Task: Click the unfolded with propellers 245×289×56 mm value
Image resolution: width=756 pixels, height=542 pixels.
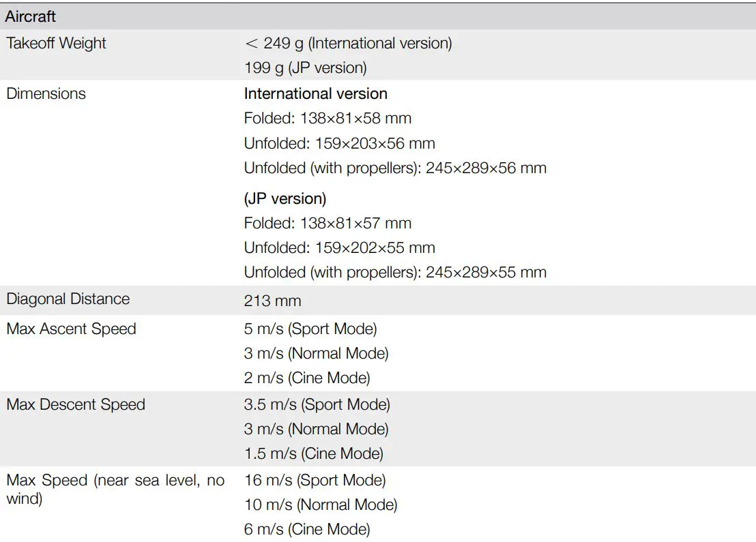Action: [395, 168]
